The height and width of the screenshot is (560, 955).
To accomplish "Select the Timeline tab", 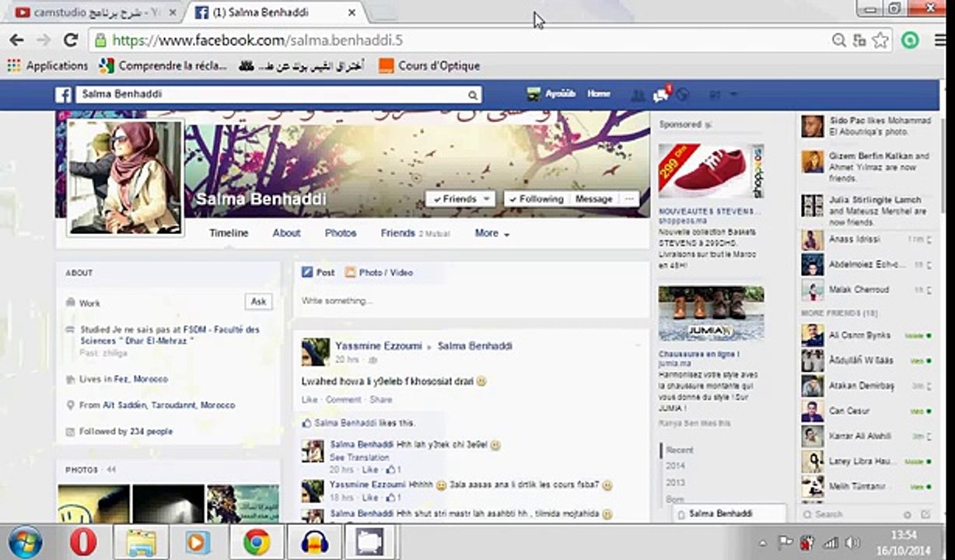I will coord(229,233).
